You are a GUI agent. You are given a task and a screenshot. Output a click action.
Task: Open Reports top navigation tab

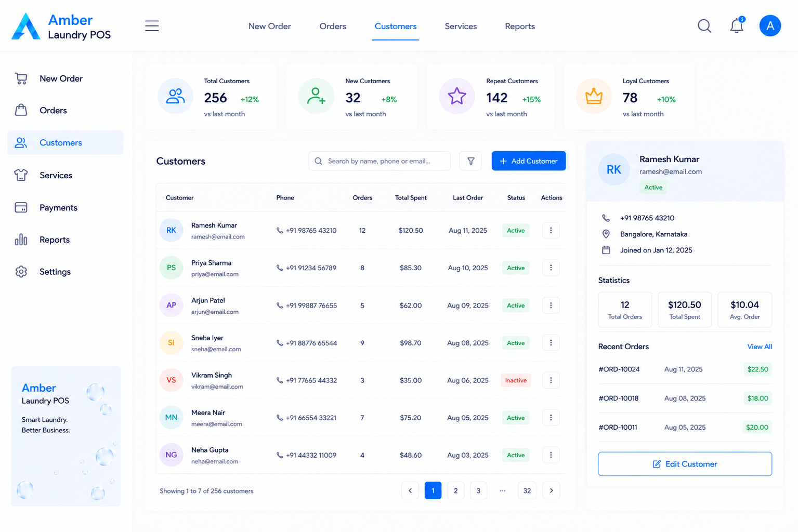tap(520, 26)
